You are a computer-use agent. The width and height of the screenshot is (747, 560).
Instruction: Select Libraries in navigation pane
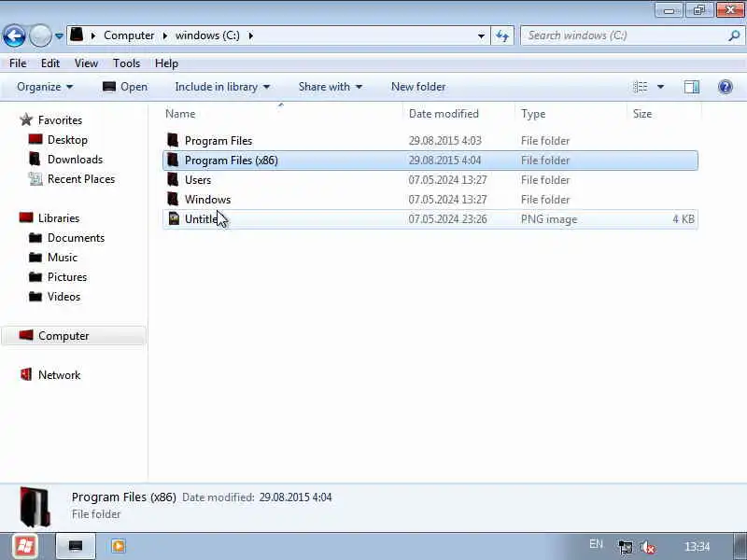(59, 218)
